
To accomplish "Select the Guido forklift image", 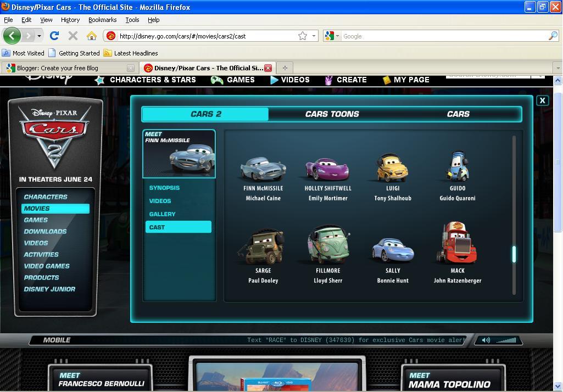I will 457,166.
